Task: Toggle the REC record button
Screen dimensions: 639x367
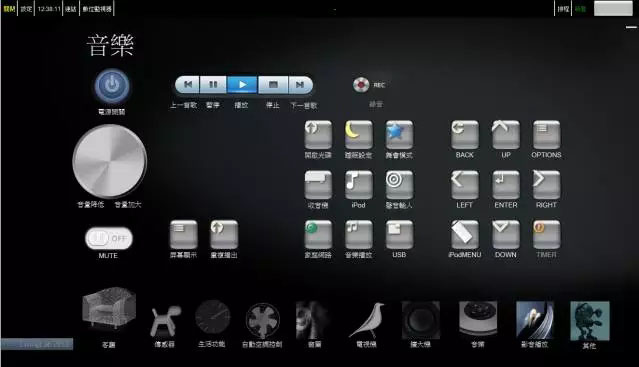Action: pos(361,85)
